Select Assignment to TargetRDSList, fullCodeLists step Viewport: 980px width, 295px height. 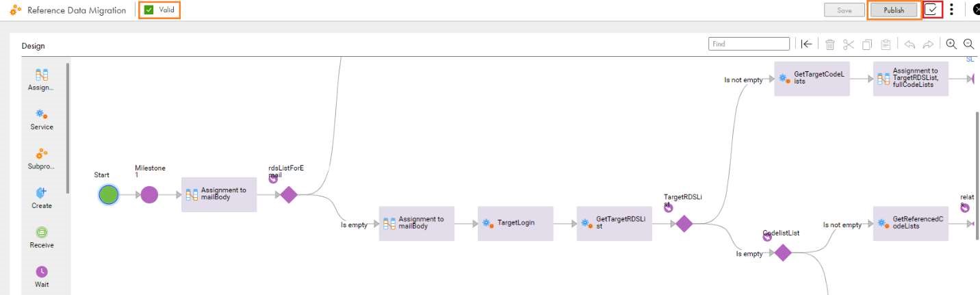(x=910, y=78)
